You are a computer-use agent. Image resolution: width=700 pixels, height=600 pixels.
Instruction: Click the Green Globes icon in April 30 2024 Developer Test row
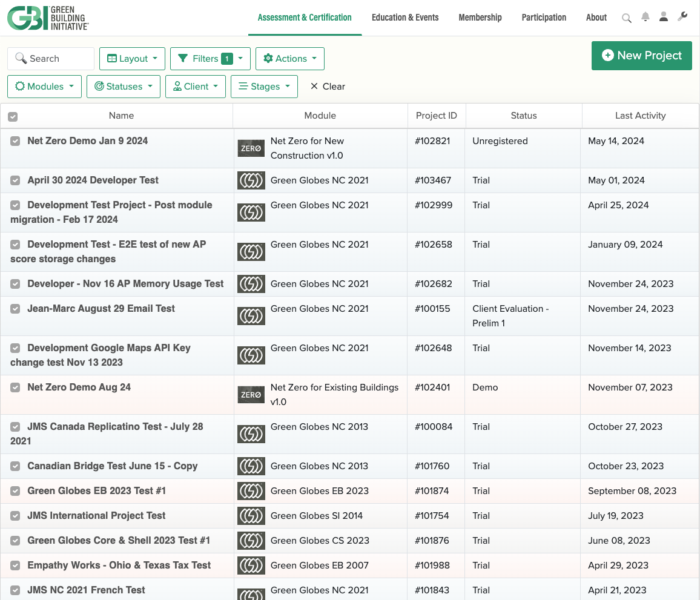(x=251, y=180)
